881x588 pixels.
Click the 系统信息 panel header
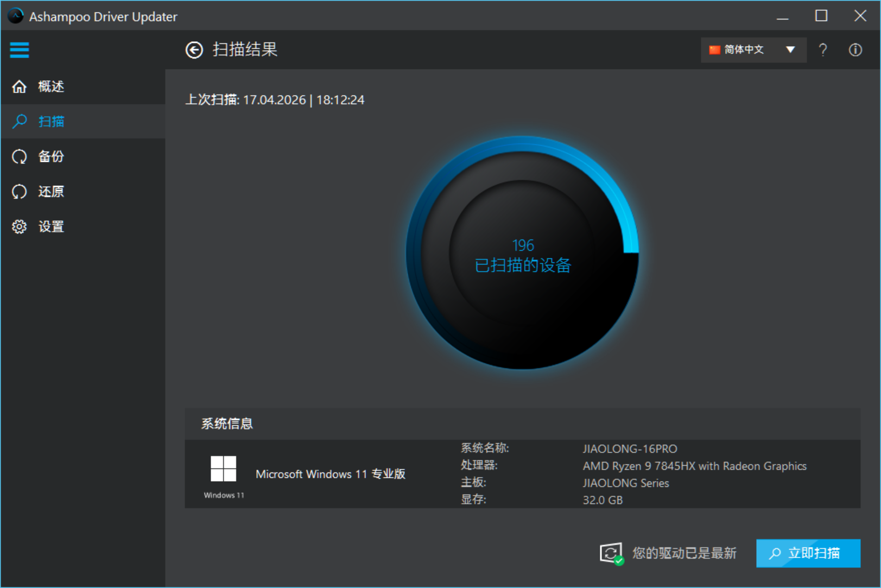click(226, 423)
